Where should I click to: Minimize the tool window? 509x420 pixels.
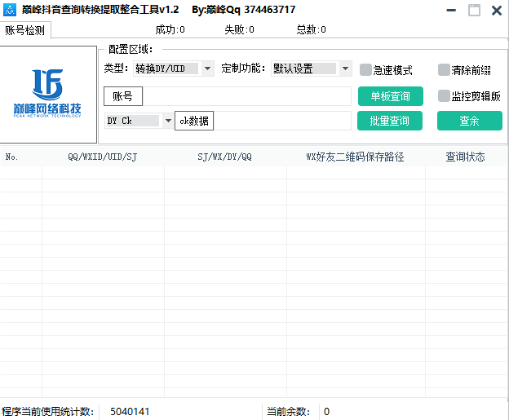[453, 10]
